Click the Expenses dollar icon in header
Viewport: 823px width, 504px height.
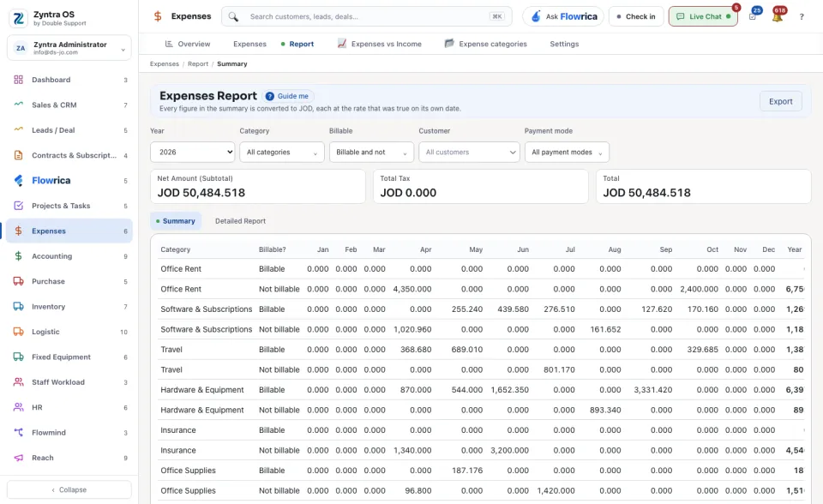[158, 16]
